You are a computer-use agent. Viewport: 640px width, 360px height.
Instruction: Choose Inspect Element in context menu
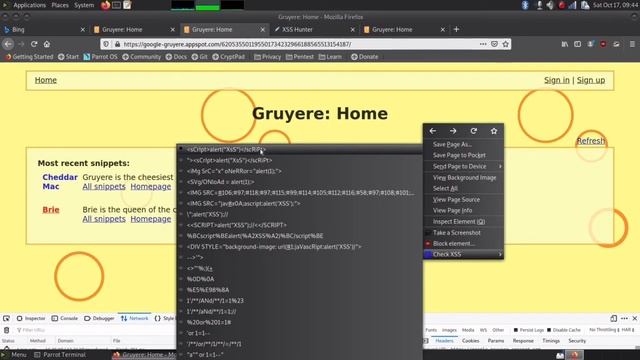[463, 222]
